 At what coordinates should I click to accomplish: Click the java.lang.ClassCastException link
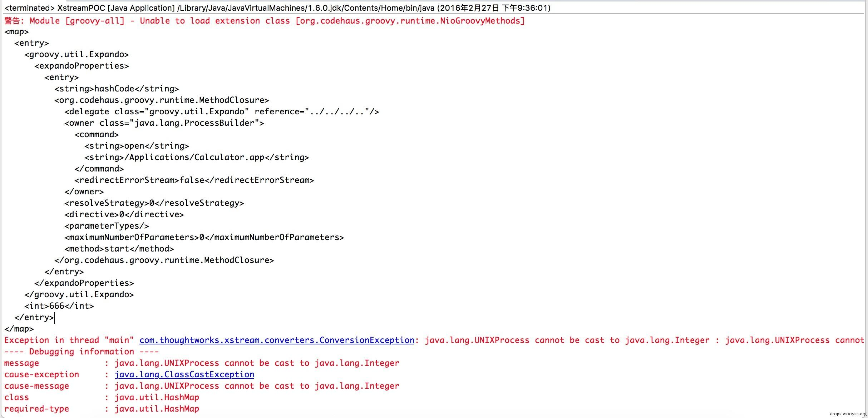(x=184, y=374)
